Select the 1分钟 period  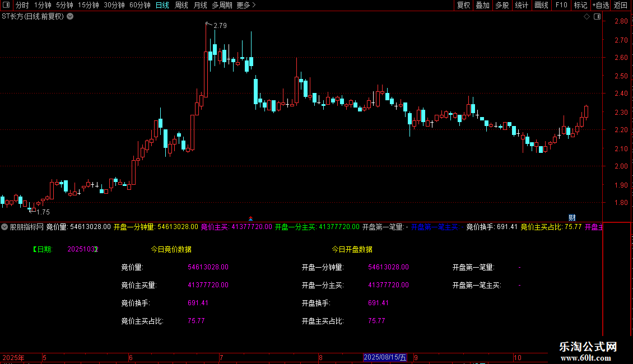tap(43, 5)
